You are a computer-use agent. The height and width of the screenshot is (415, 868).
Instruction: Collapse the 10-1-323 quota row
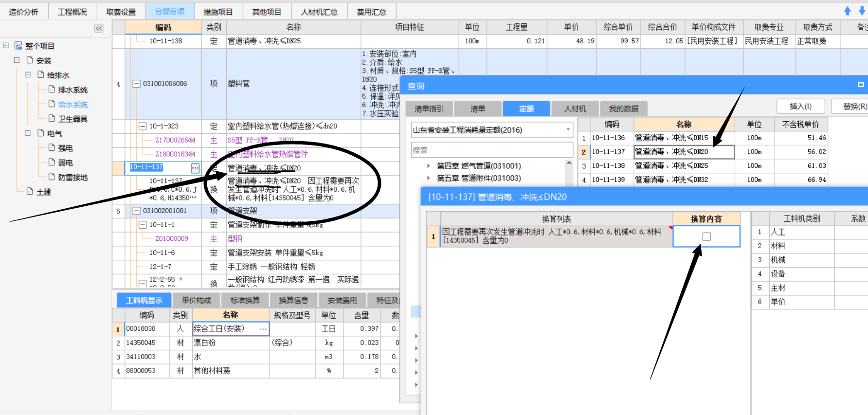click(x=143, y=126)
